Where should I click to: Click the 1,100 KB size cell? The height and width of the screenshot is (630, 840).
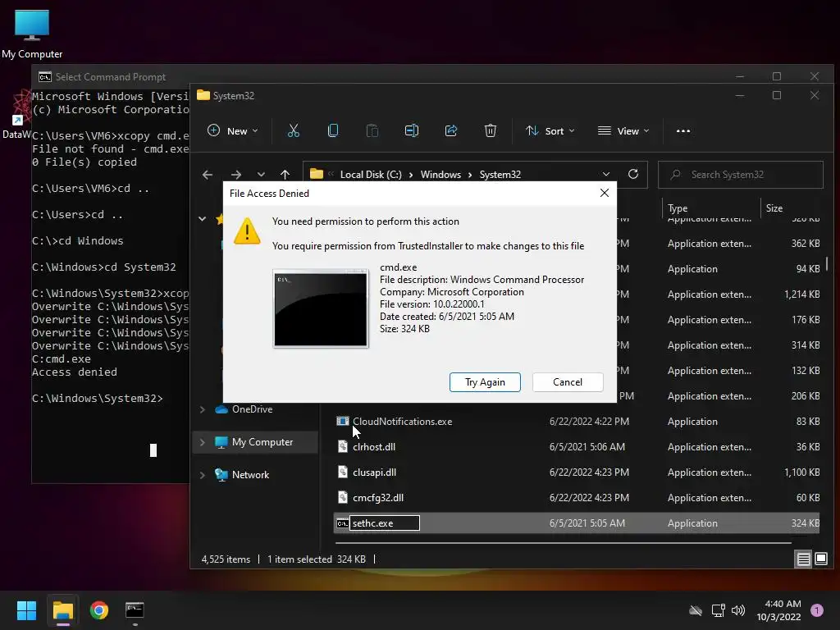pos(802,472)
